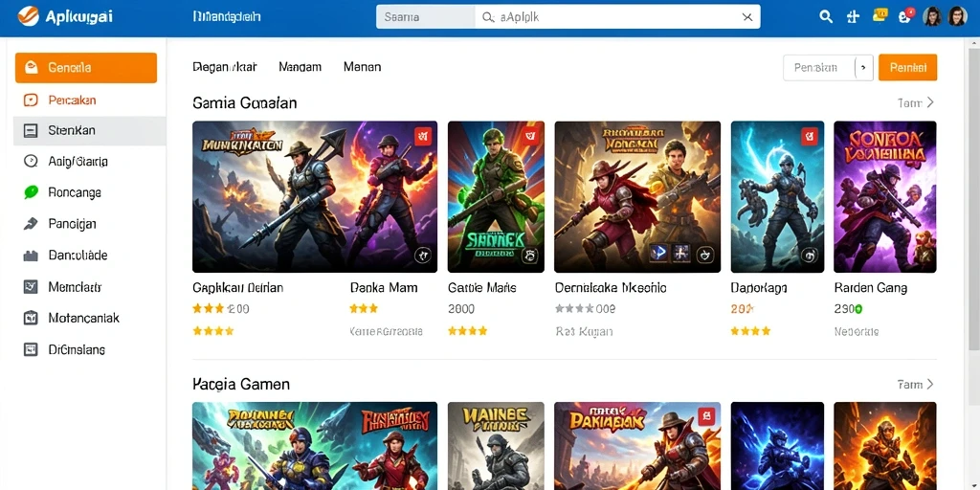Click the magnifier icon in the header

[826, 17]
